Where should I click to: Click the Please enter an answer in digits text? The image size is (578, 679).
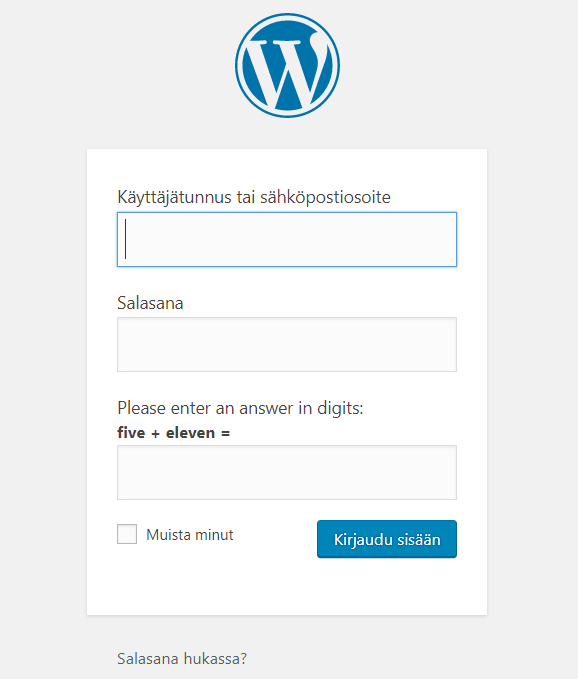click(240, 408)
